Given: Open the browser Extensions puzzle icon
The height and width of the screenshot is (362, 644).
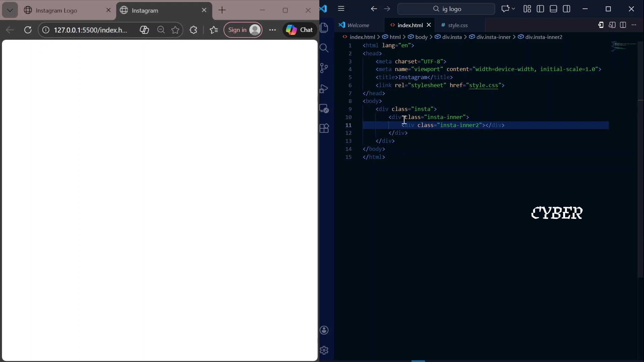Looking at the screenshot, I should click(193, 30).
